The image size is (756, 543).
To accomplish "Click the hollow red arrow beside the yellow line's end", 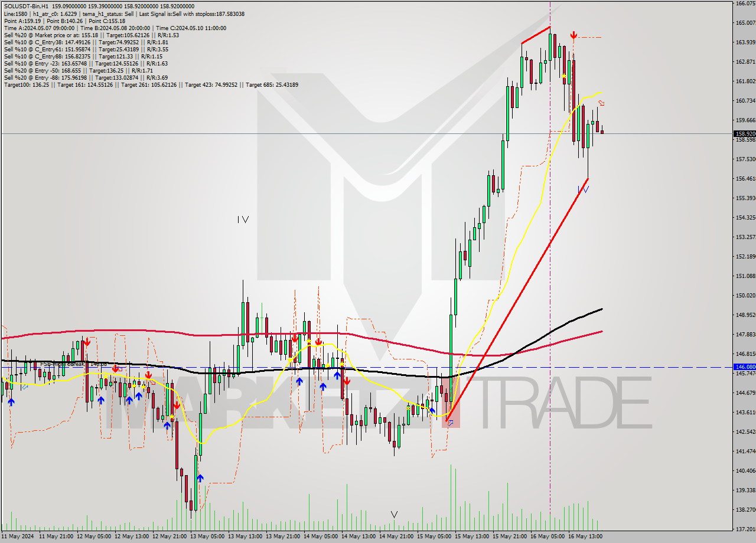I will [x=601, y=103].
